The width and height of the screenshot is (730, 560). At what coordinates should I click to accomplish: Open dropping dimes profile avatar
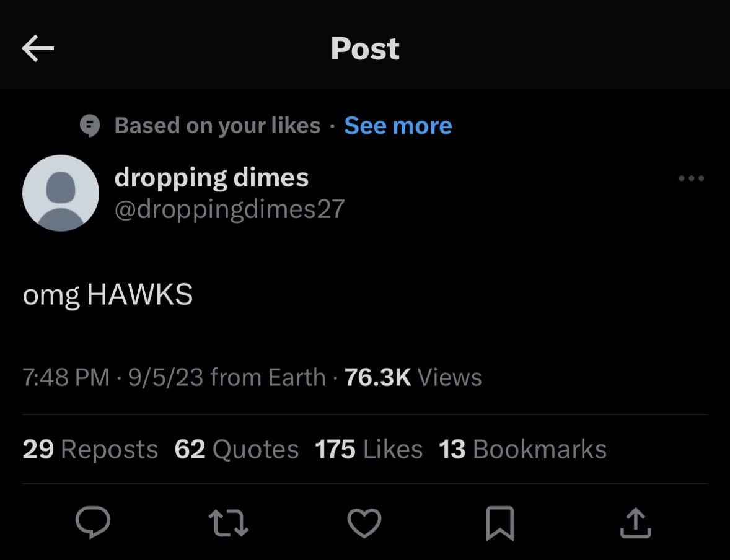(61, 193)
